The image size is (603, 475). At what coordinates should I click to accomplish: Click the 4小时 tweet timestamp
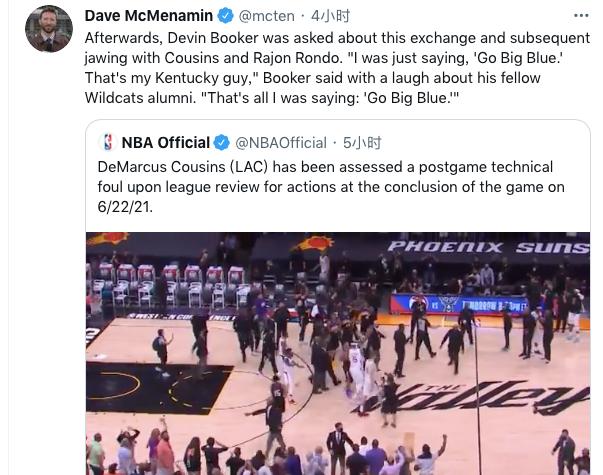330,16
